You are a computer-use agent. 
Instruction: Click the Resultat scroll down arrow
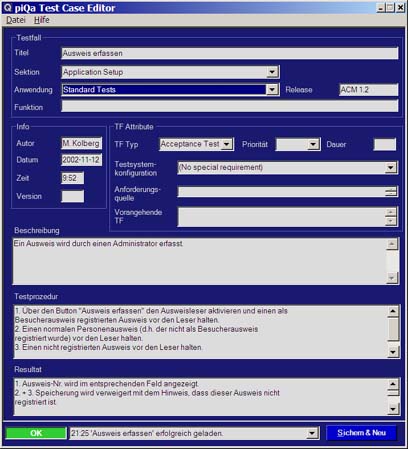(393, 409)
